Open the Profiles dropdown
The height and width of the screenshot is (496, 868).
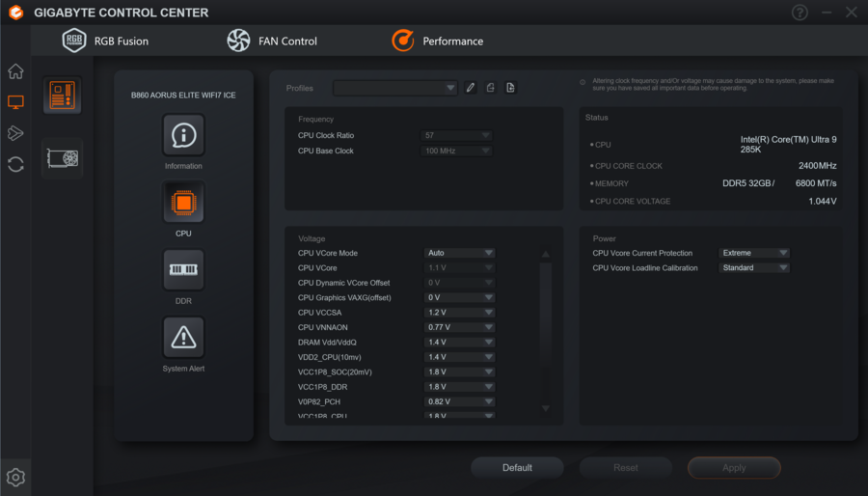click(x=394, y=88)
